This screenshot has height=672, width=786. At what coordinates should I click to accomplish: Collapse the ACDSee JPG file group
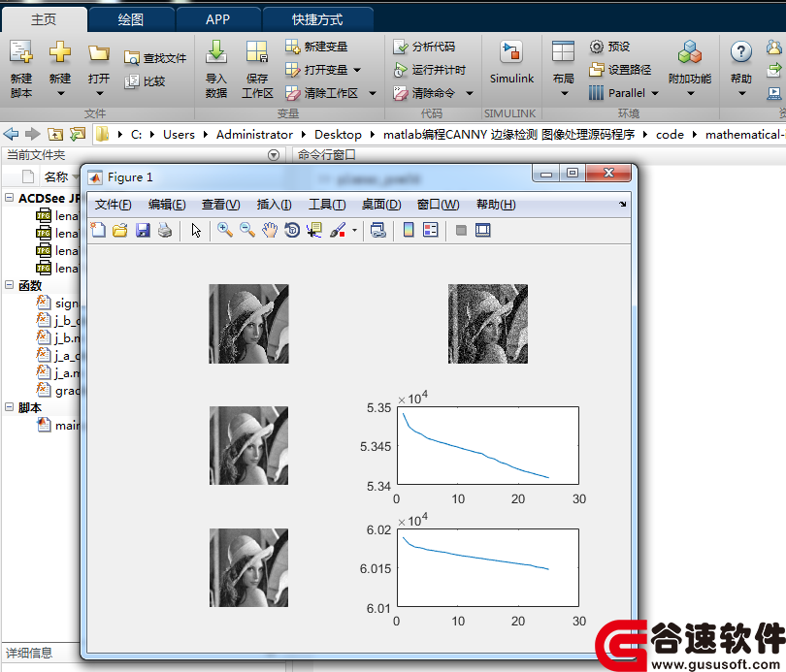click(x=9, y=198)
